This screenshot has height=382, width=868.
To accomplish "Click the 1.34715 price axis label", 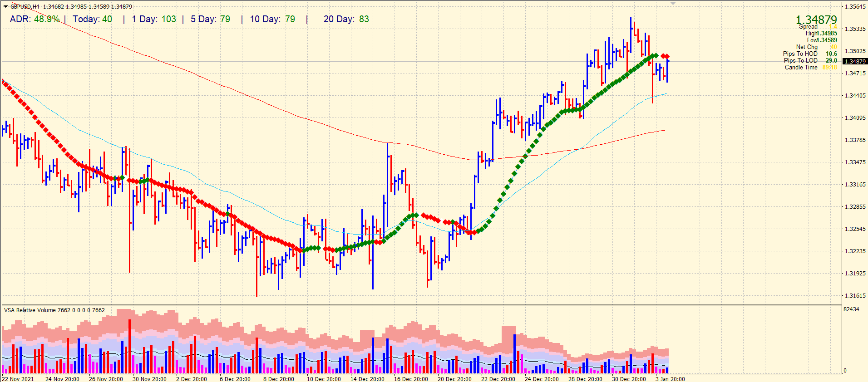I will click(x=855, y=73).
